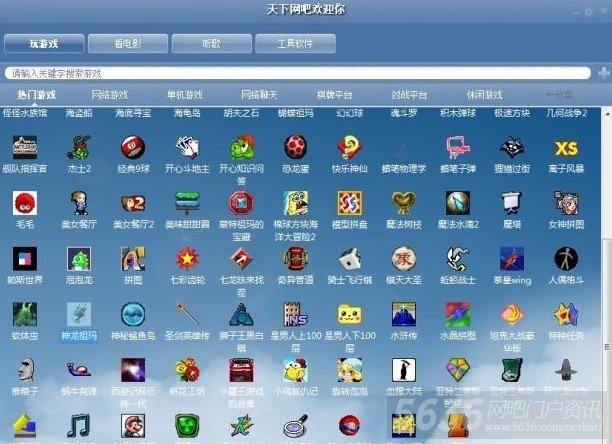Switch to the 棋牌平台 tab
The image size is (612, 444).
click(x=334, y=94)
